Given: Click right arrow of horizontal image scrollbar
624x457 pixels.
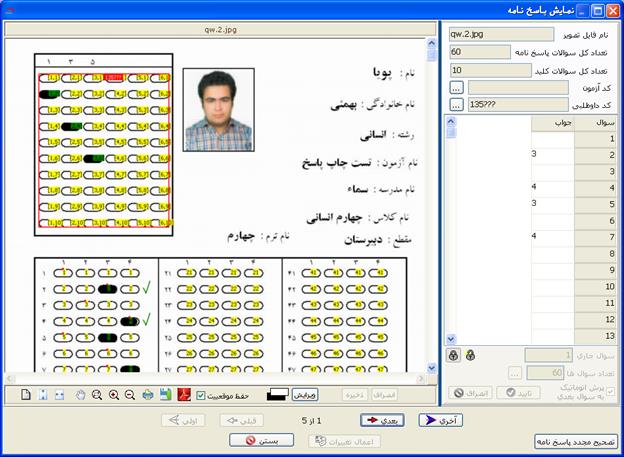Looking at the screenshot, I should coord(421,379).
